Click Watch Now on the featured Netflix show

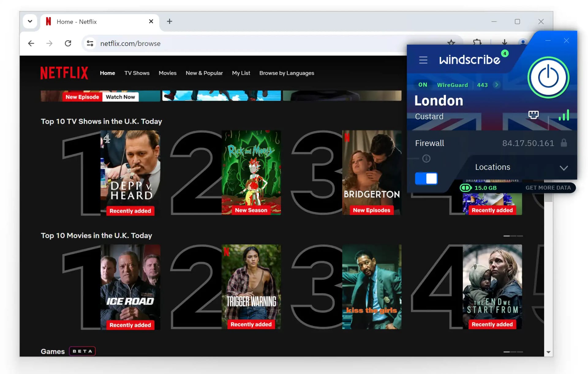120,97
